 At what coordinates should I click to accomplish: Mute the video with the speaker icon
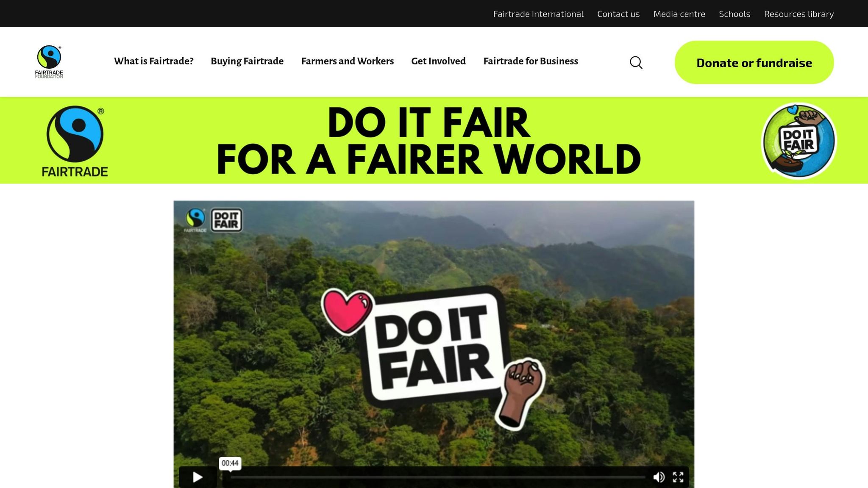[x=659, y=477]
